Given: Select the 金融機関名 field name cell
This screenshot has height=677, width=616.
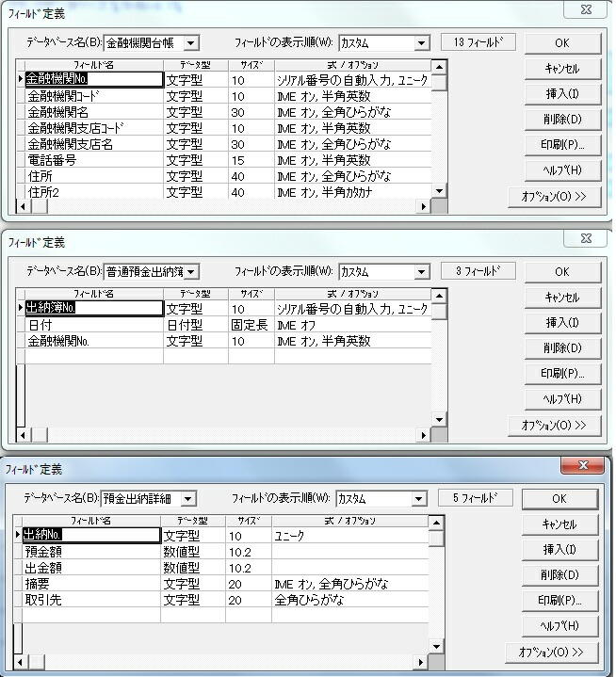Looking at the screenshot, I should click(x=94, y=112).
